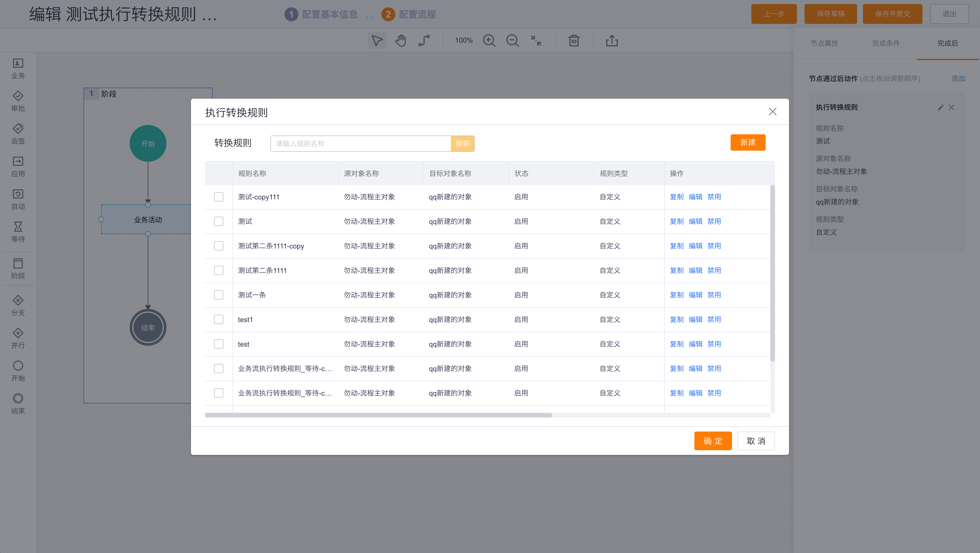Select the 开始 node on canvas
980x553 pixels.
148,143
